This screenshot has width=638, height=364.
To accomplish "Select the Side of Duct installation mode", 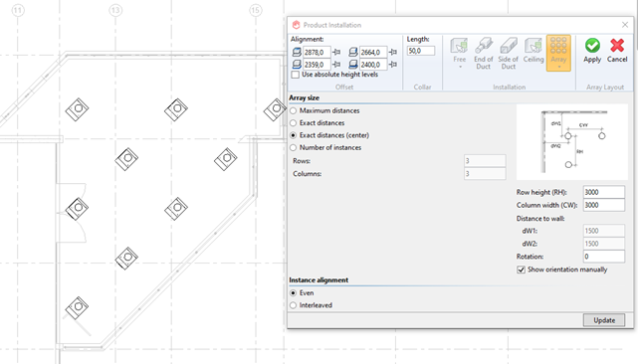I will 509,53.
